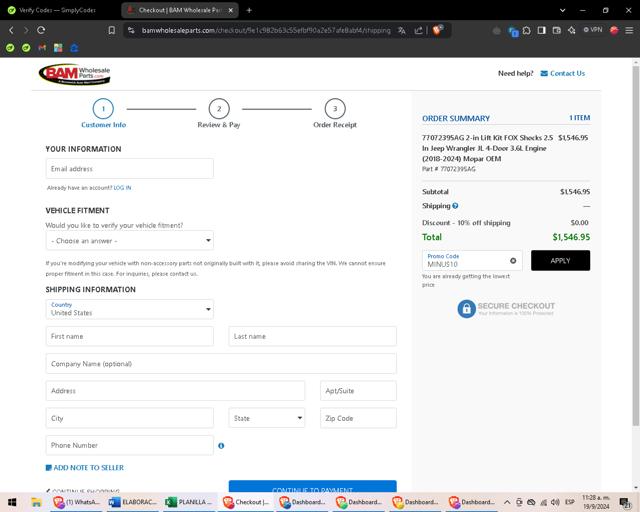Click the Email address field
Image resolution: width=640 pixels, height=512 pixels.
(129, 169)
